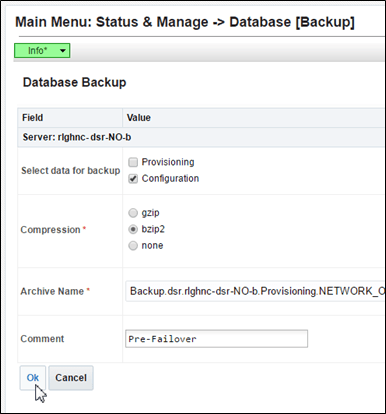Select bzip2 compression

pyautogui.click(x=133, y=229)
